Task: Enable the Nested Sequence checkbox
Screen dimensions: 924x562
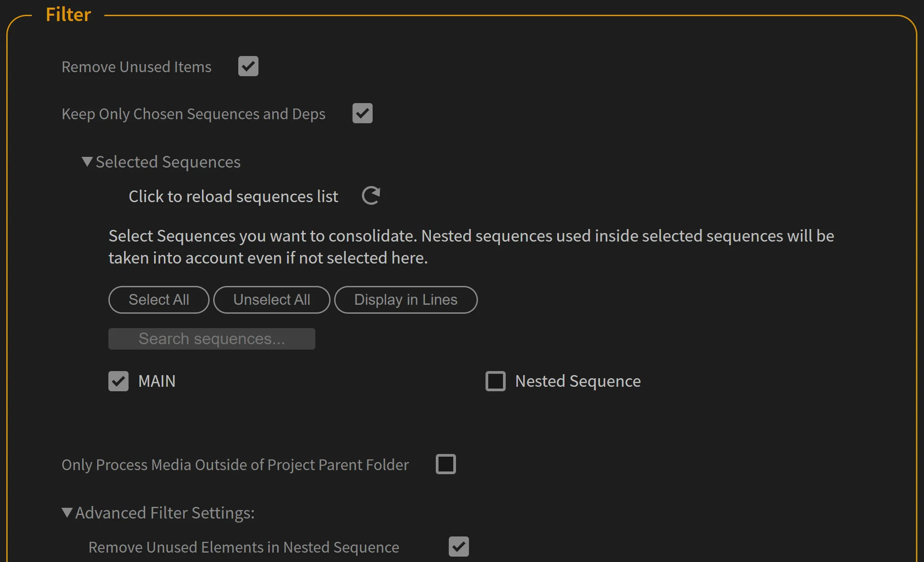Action: 495,381
